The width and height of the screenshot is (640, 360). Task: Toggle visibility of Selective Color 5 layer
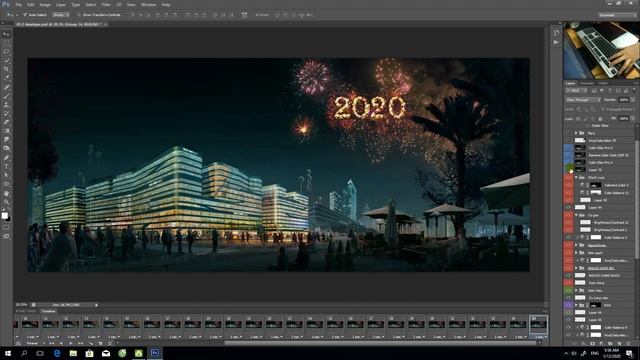(x=568, y=185)
